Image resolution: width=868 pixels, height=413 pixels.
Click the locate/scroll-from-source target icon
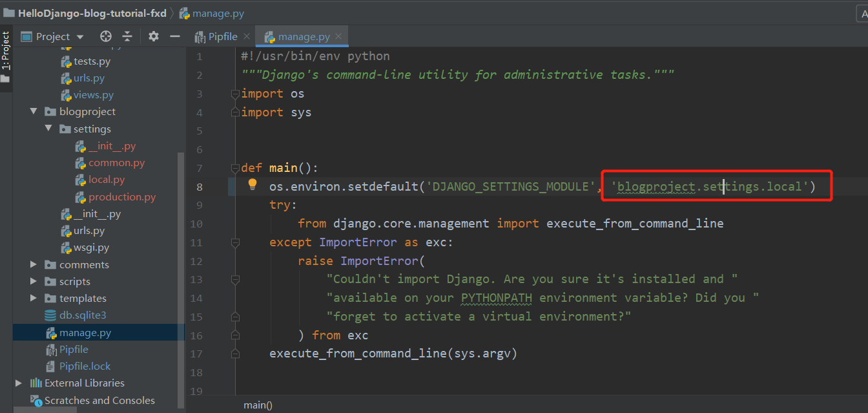point(106,37)
